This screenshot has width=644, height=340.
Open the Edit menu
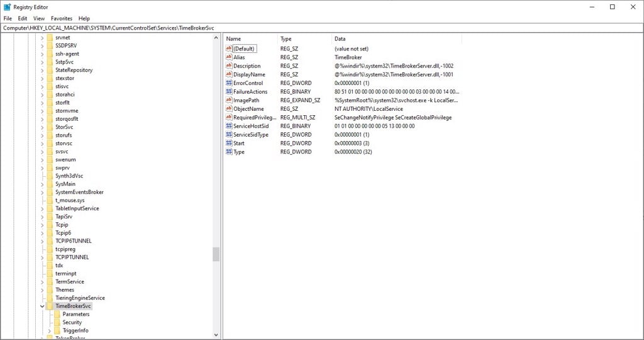click(23, 18)
